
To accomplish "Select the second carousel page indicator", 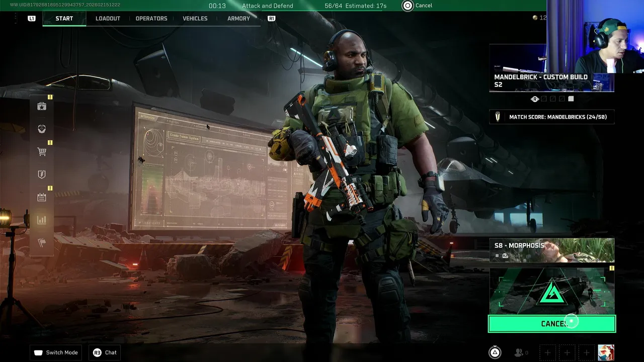I will (x=553, y=99).
